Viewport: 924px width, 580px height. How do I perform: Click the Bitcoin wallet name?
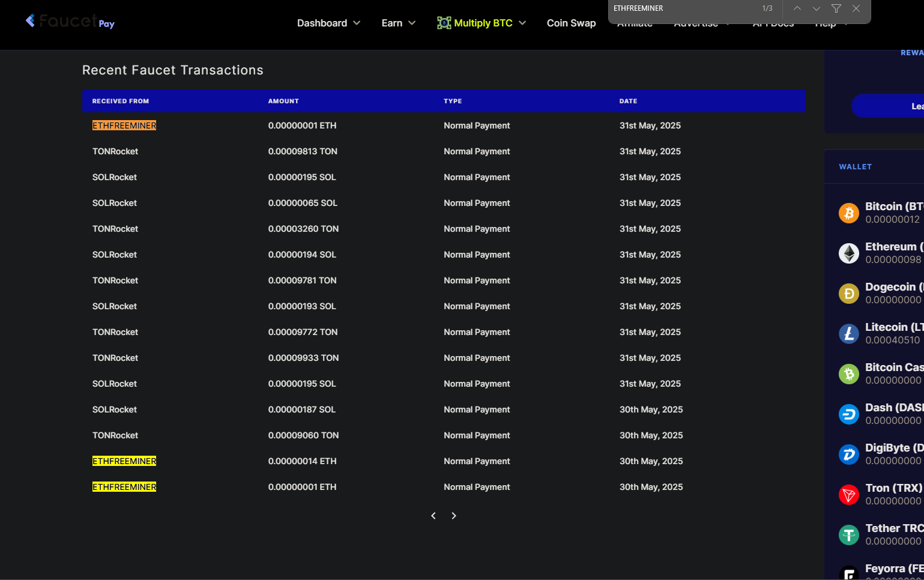coord(894,207)
